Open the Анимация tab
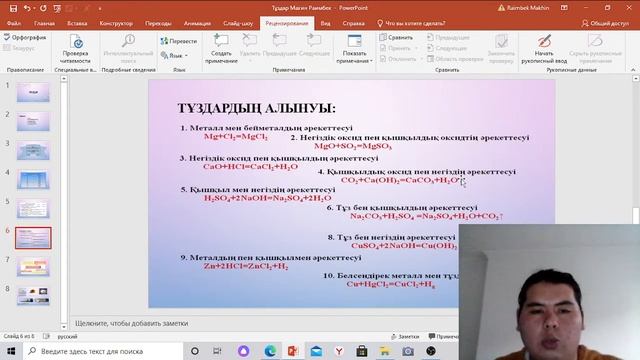640x360 pixels. click(197, 23)
